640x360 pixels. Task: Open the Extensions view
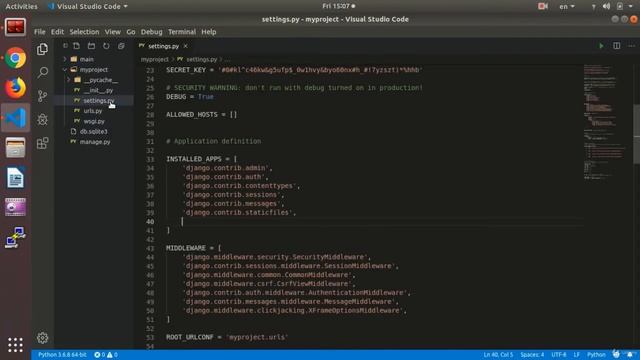pos(42,143)
